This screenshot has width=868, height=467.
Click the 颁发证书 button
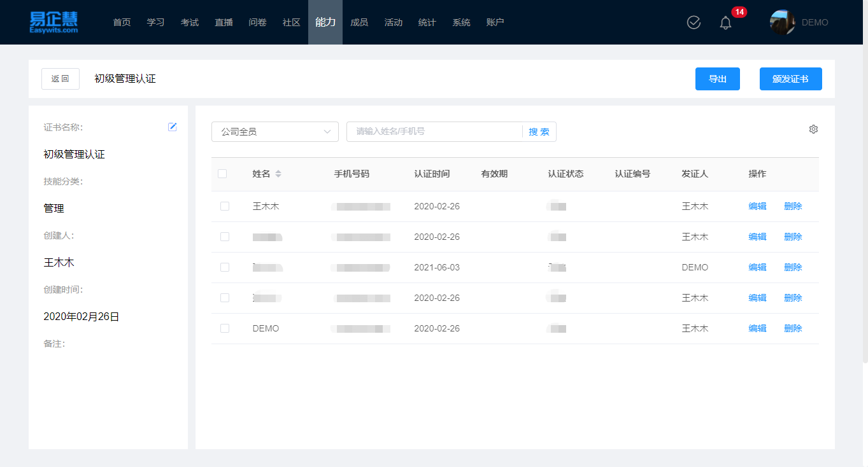coord(791,79)
